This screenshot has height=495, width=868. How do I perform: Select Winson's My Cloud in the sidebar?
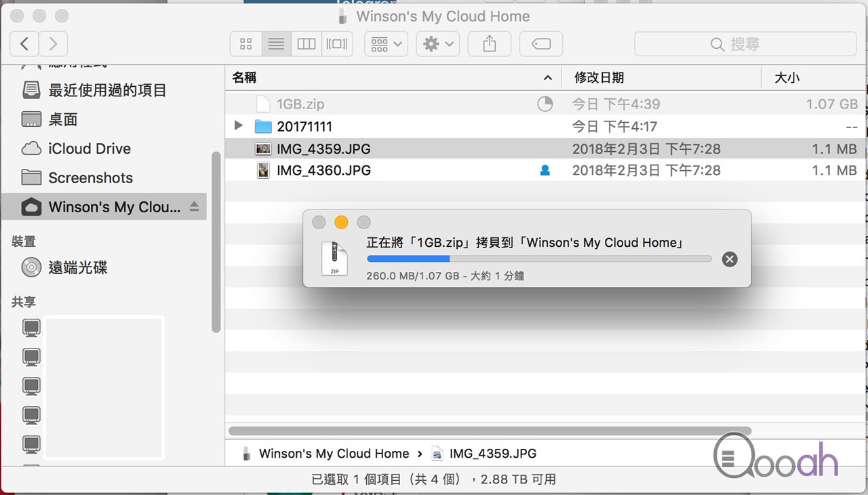click(104, 207)
